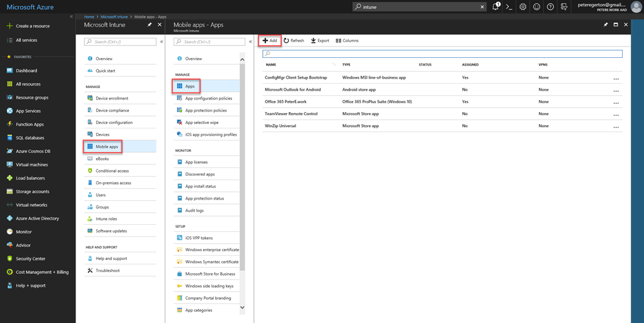Collapse the Azure left navigation sidebar
The image size is (644, 323).
coord(71,16)
